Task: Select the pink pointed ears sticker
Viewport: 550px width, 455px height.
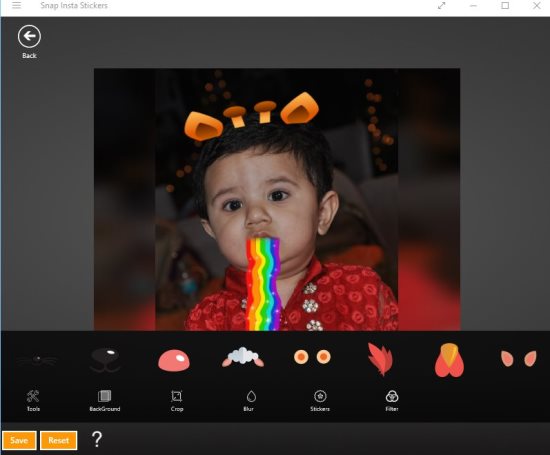Action: pyautogui.click(x=518, y=359)
